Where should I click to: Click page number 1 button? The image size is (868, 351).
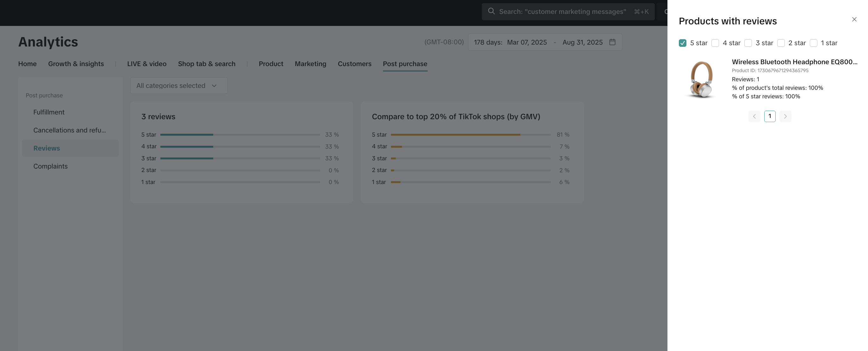click(x=770, y=116)
